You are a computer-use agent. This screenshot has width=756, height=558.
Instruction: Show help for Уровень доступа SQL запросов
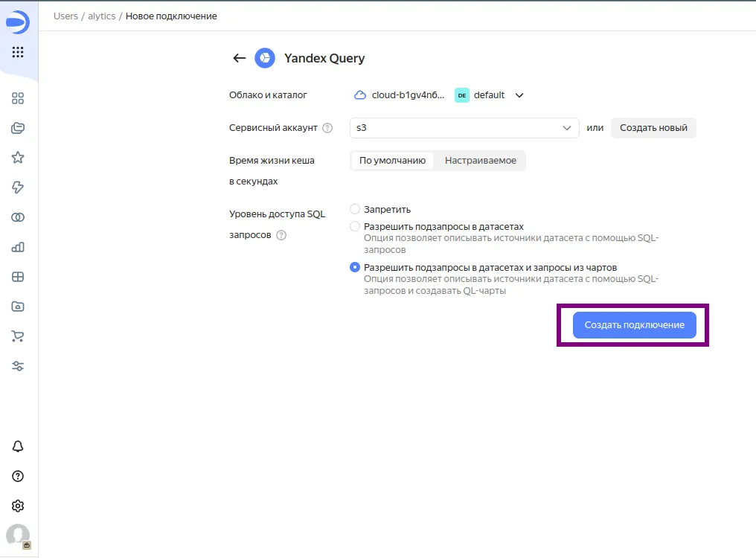(281, 235)
